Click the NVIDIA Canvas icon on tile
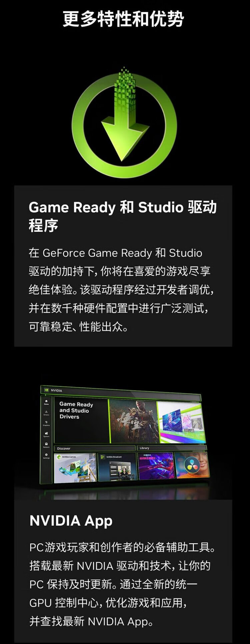The width and height of the screenshot is (250, 644). tap(59, 457)
